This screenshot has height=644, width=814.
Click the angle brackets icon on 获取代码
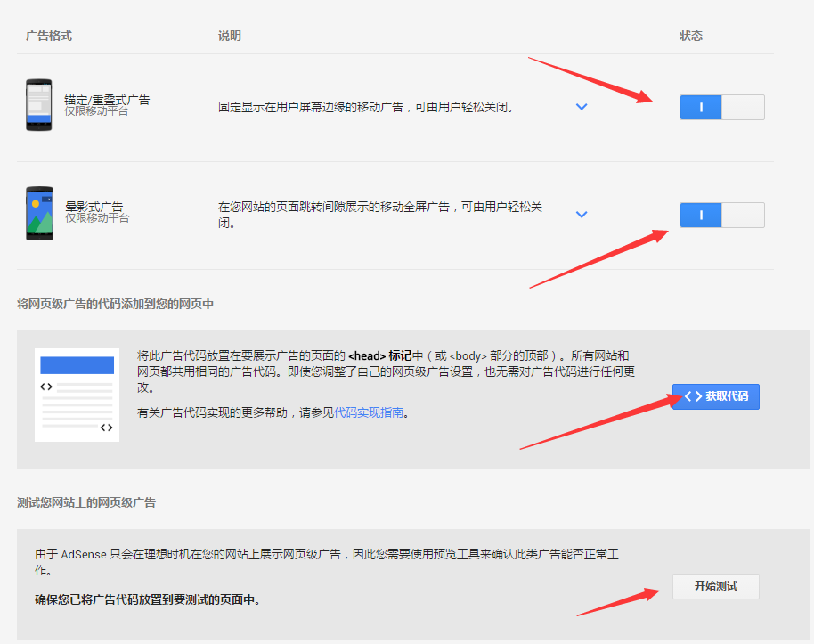[692, 396]
